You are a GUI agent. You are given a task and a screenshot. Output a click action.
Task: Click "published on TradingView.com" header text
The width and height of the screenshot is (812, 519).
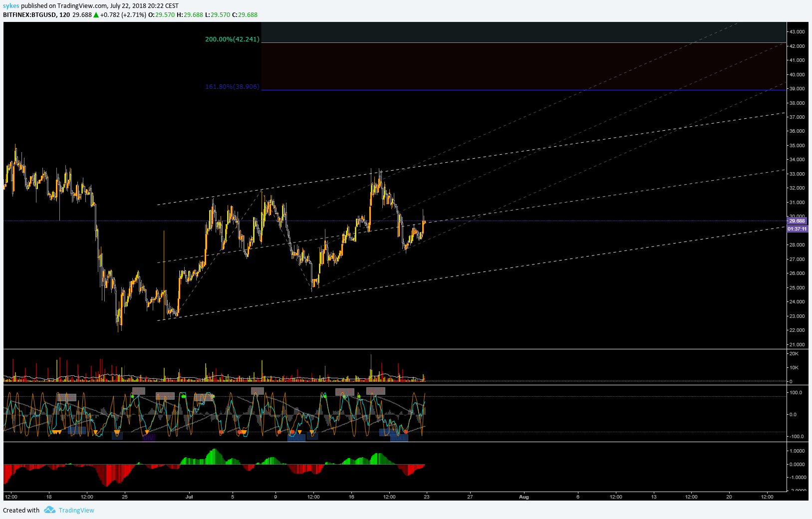click(x=64, y=6)
